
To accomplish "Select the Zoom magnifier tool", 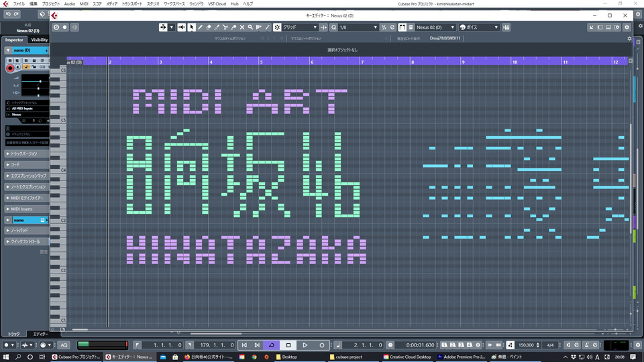I will 250,27.
